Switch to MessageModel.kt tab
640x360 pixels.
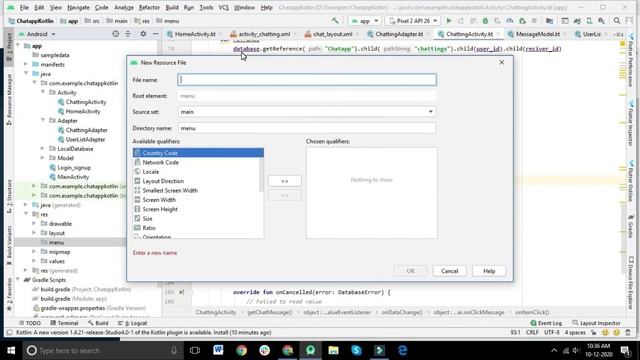click(x=538, y=34)
